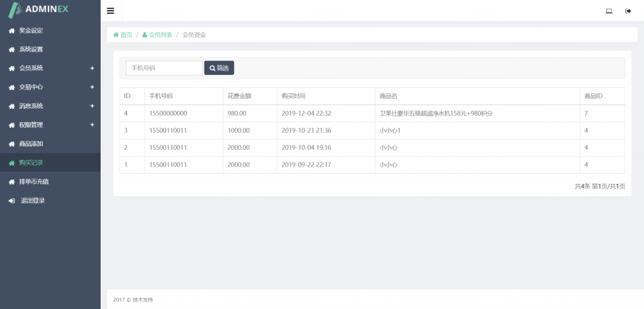Click the sign-out icon in top right
The height and width of the screenshot is (309, 644).
pyautogui.click(x=628, y=11)
